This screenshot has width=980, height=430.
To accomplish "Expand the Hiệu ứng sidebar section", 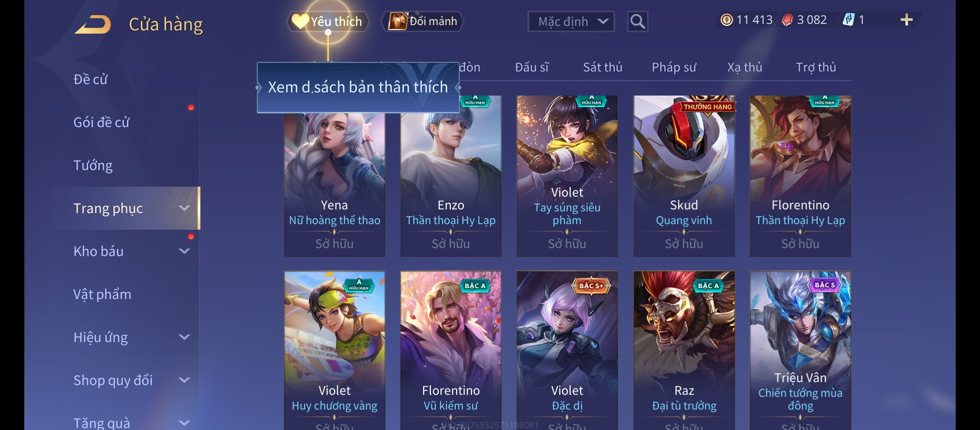I will [x=184, y=337].
